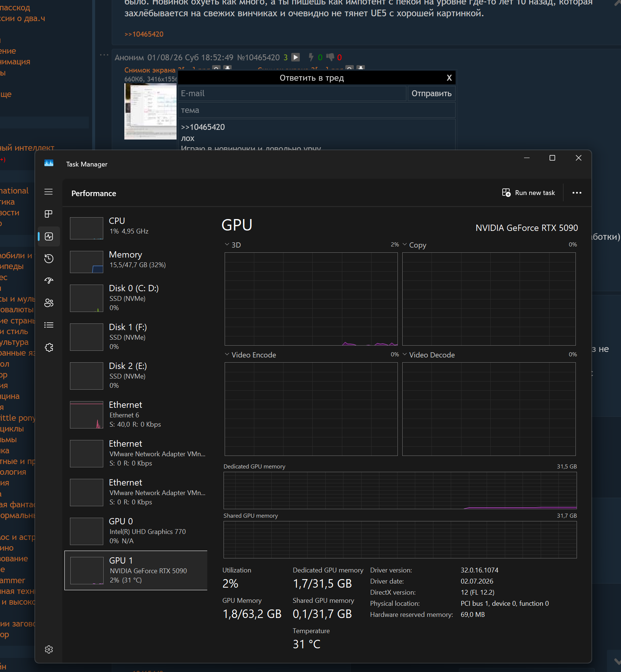Click the lightning like icon on post
This screenshot has width=621, height=672.
(311, 57)
